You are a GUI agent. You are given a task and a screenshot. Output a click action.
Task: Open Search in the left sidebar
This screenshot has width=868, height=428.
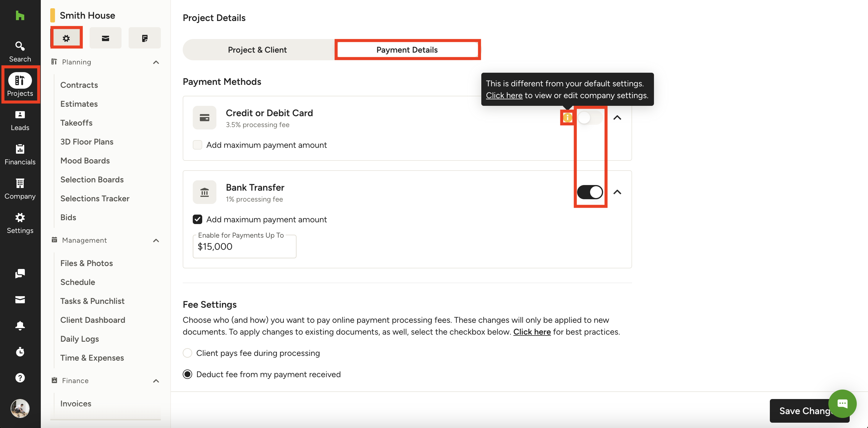pyautogui.click(x=20, y=51)
